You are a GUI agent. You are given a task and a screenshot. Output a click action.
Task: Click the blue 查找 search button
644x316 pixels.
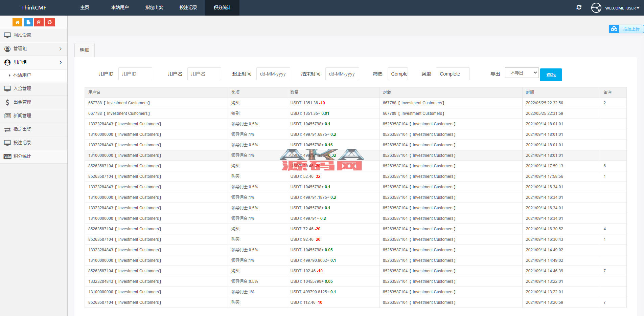tap(551, 75)
